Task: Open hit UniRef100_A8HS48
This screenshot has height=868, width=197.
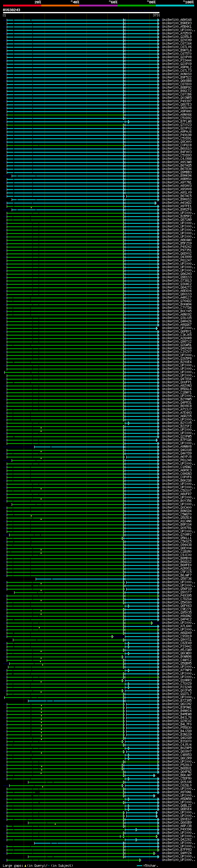Action: pos(177,20)
